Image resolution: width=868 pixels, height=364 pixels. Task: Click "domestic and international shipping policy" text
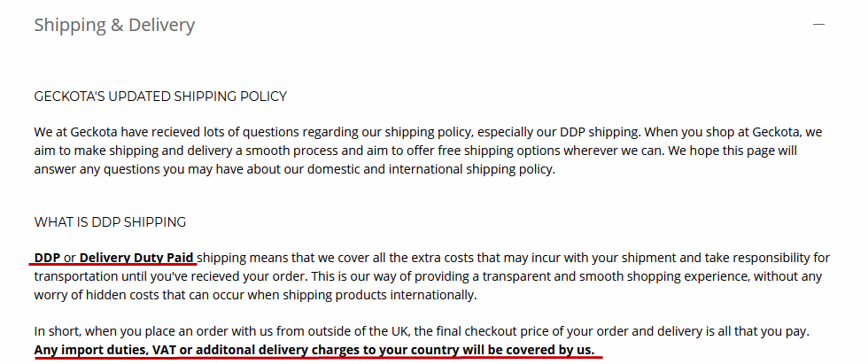point(424,169)
